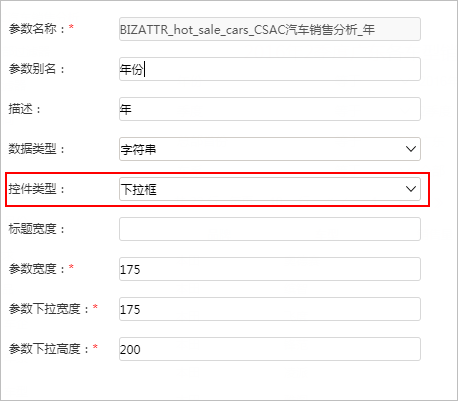Click the 参数宽度 field showing 175
The height and width of the screenshot is (401, 458).
[270, 269]
